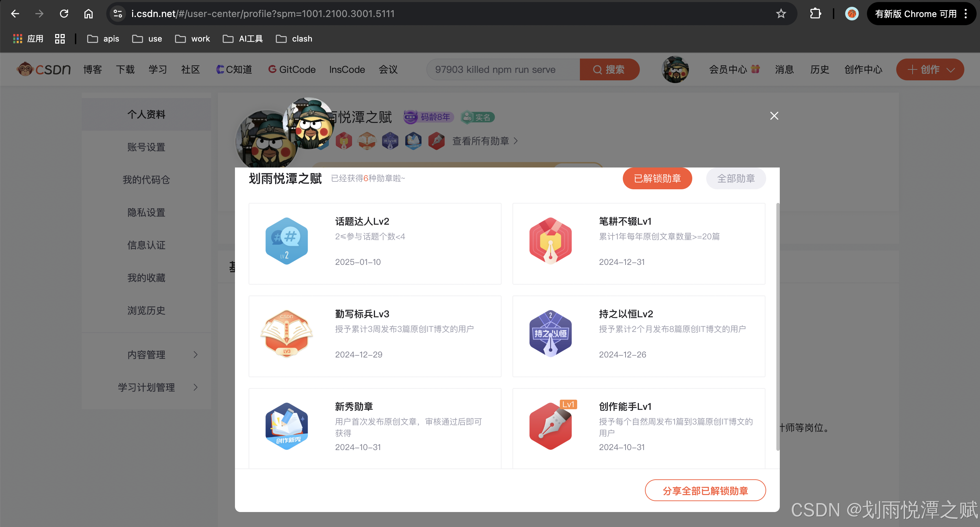Expand the 内容管理 sidebar section
980x527 pixels.
click(146, 354)
